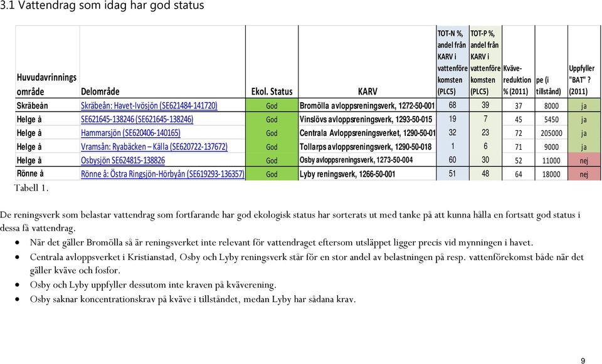Viewport: 602px width, 364px height.
Task: Open the Vramsån: Ryabäcken – Källa link
Action: point(154,147)
